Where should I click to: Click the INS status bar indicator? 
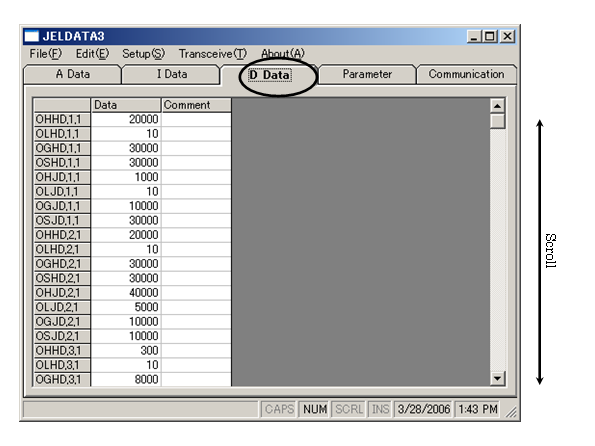pos(380,409)
